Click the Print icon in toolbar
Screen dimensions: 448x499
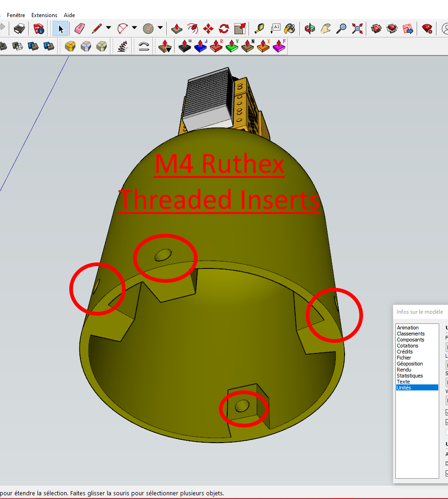pyautogui.click(x=19, y=29)
